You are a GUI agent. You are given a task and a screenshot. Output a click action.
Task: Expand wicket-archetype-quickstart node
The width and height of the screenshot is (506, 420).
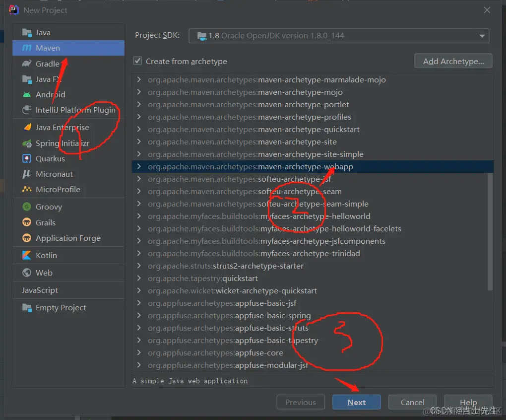tap(139, 290)
